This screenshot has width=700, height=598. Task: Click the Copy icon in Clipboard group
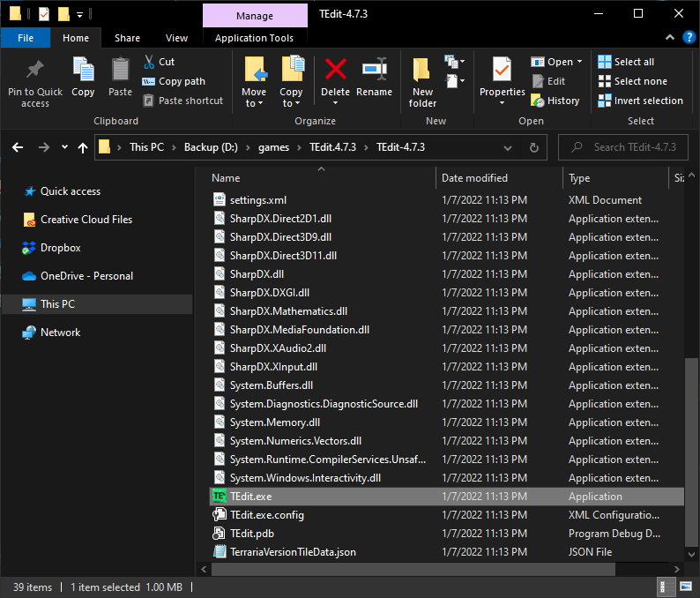click(x=83, y=71)
